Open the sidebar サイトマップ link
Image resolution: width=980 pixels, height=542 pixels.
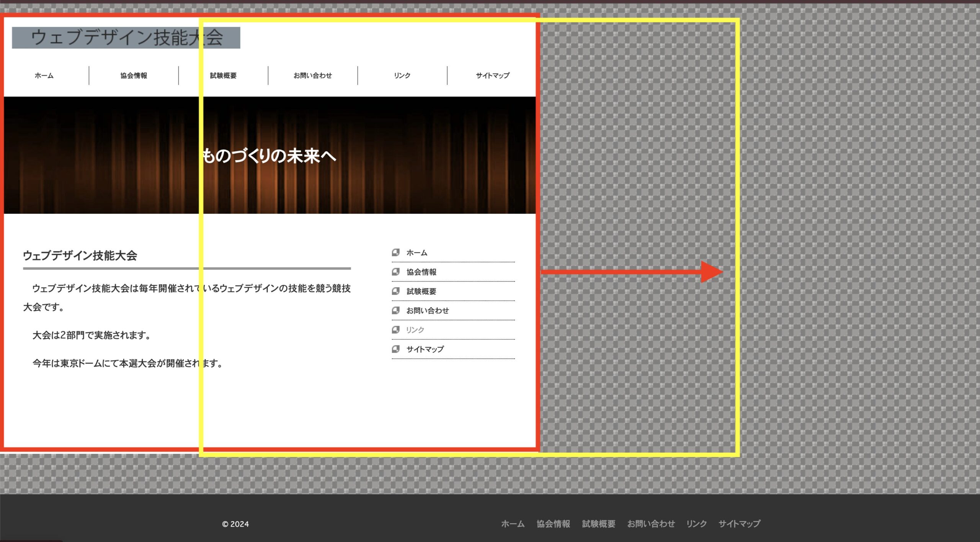(x=425, y=349)
